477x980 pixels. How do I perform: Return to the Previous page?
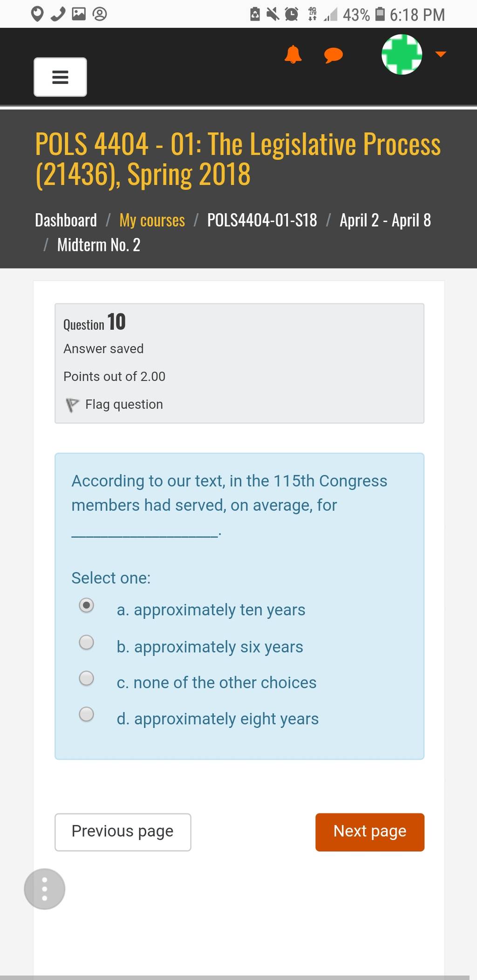(123, 832)
